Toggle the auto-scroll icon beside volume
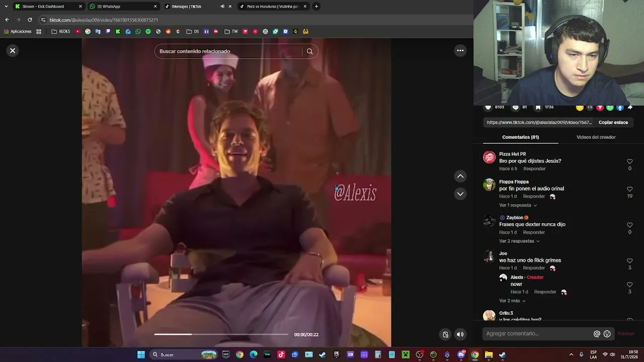 445,334
